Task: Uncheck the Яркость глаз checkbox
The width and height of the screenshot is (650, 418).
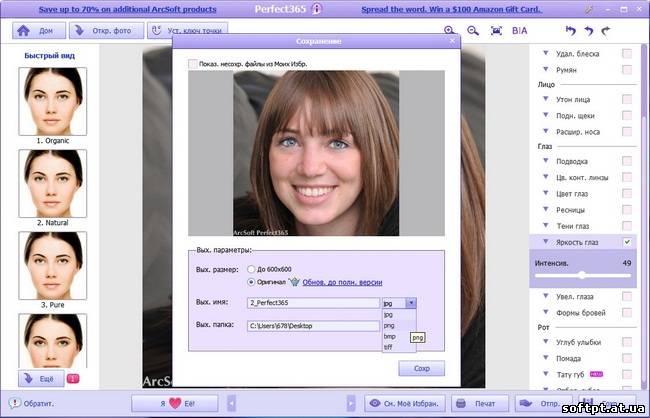Action: 627,242
